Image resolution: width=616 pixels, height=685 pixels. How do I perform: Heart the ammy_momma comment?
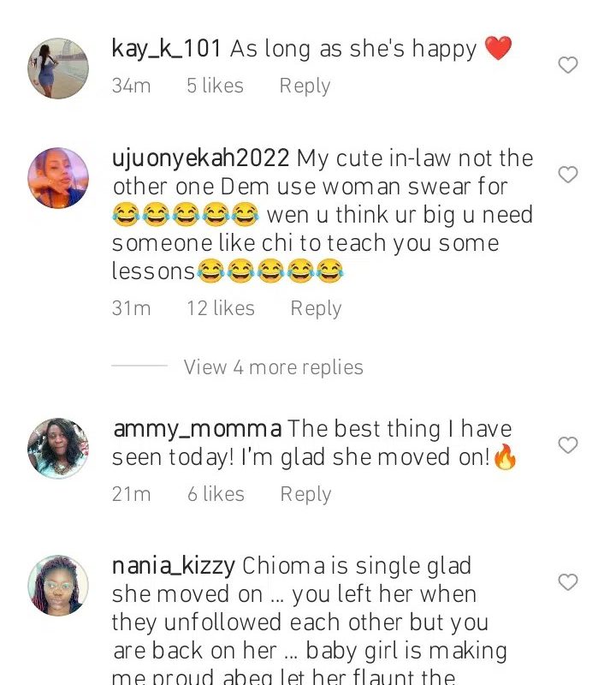coord(567,445)
